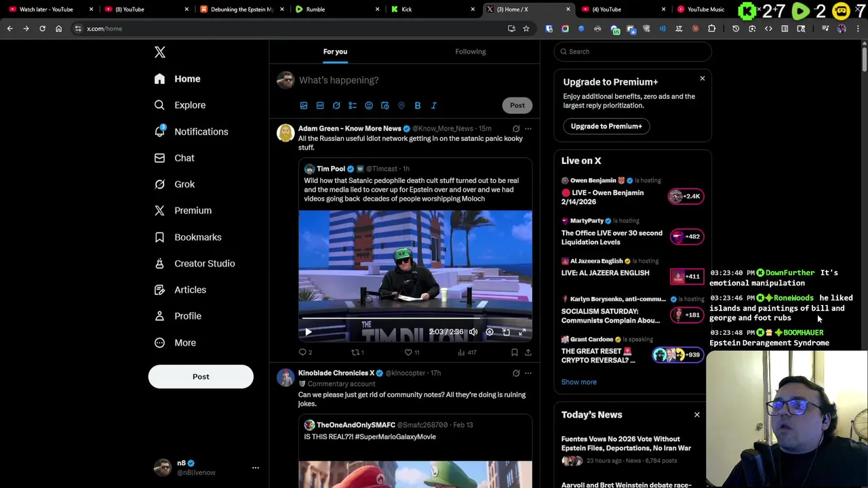Viewport: 868px width, 488px height.
Task: Mute the Tim Pool video audio
Action: (x=473, y=332)
